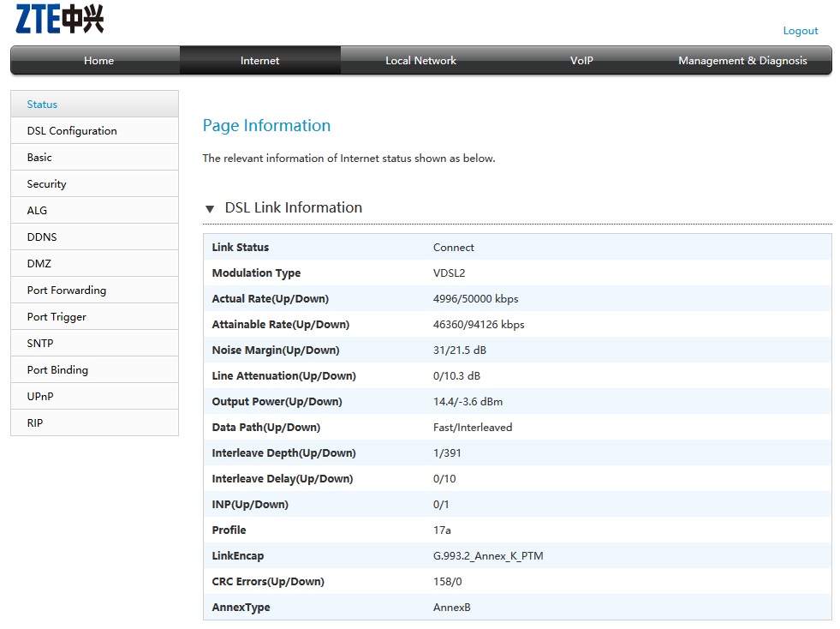This screenshot has width=840, height=629.
Task: Go to Management & Diagnosis tab
Action: click(742, 61)
